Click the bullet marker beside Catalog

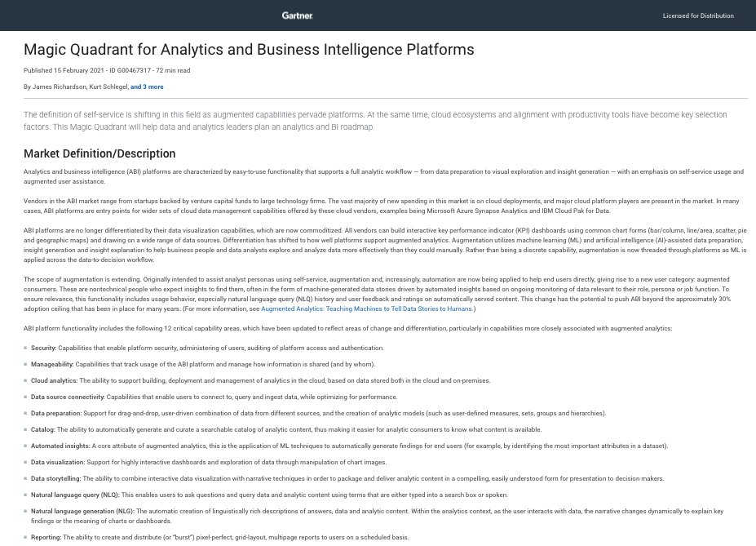pos(25,429)
